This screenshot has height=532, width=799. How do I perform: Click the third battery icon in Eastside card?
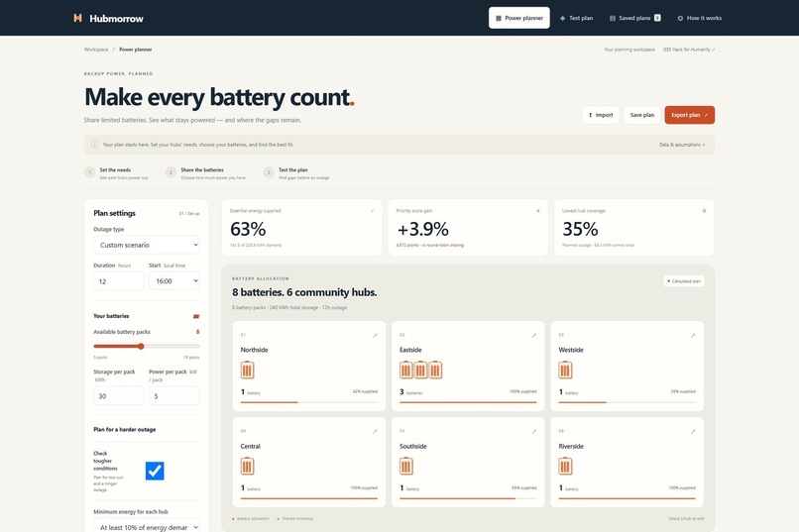[x=435, y=371]
